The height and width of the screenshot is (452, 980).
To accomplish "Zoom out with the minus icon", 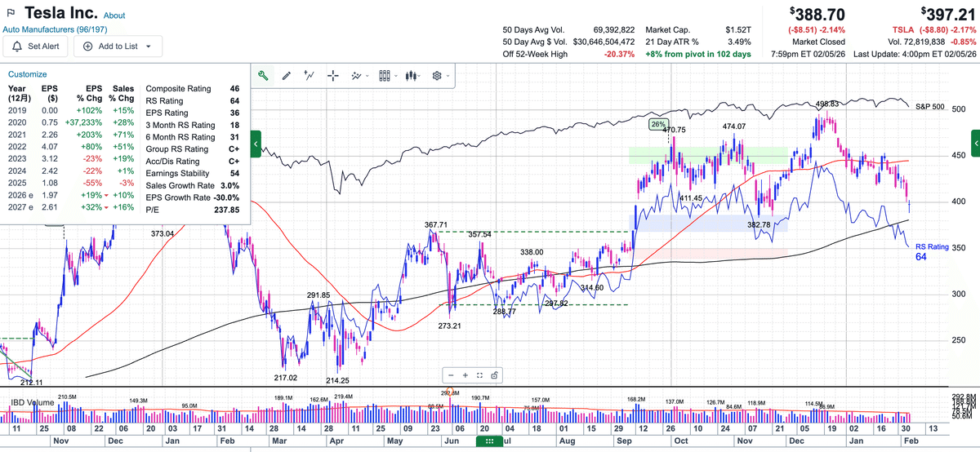I will pyautogui.click(x=452, y=375).
